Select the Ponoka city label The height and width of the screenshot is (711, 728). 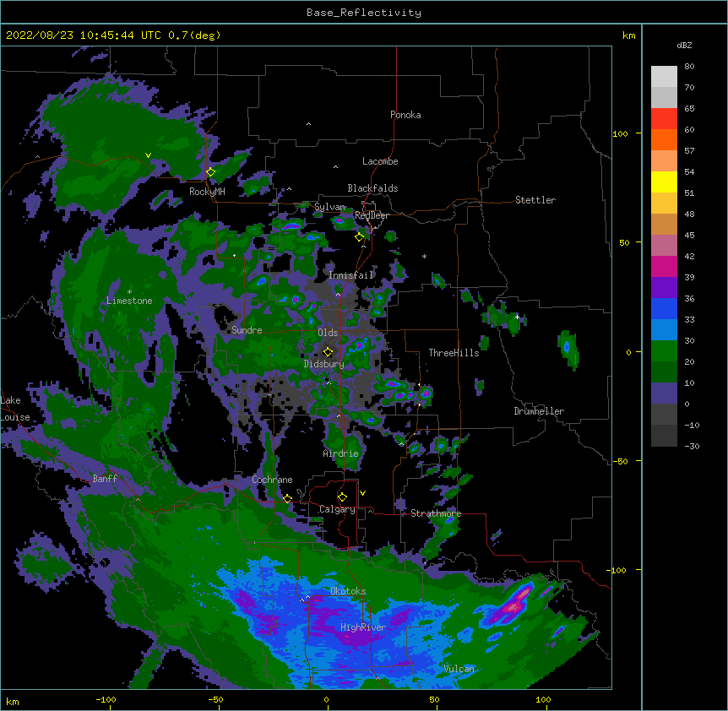pos(405,115)
